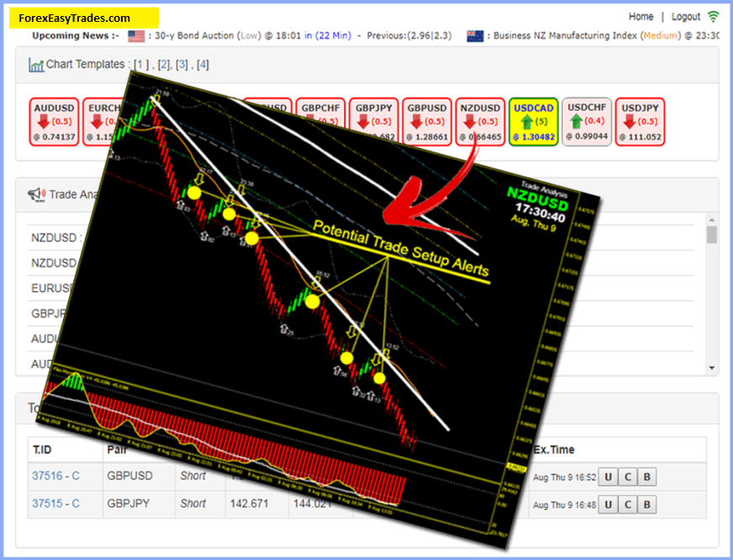Click the highlighted USDCAD pair tile
The height and width of the screenshot is (560, 733).
(533, 122)
